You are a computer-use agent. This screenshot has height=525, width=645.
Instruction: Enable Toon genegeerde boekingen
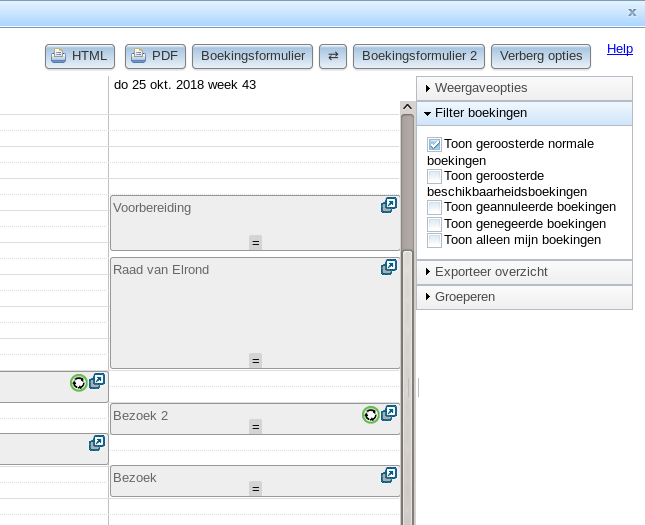tap(434, 224)
